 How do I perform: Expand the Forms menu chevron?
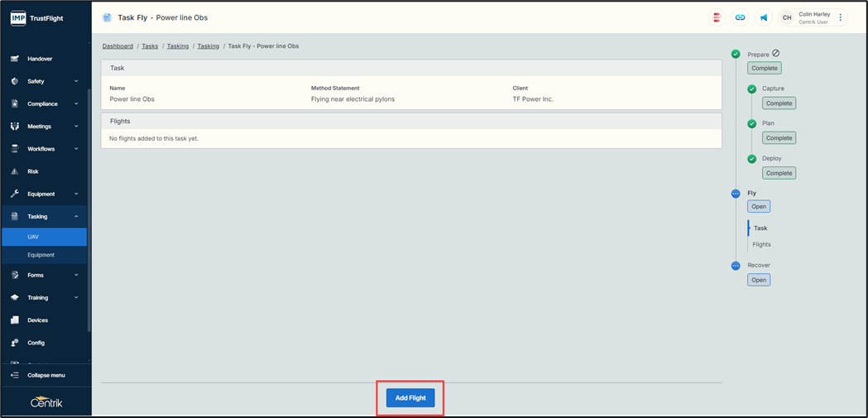pos(76,275)
